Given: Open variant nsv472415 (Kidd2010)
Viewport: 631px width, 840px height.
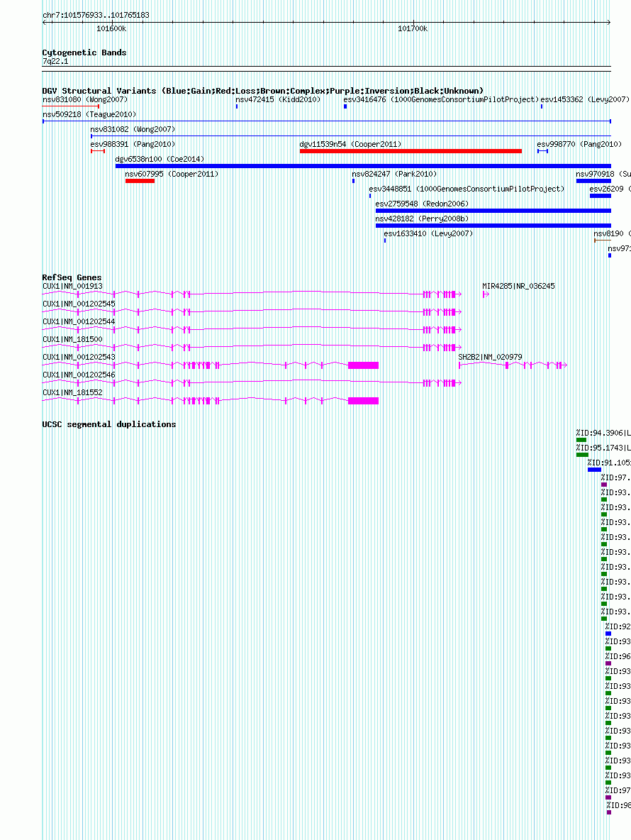Looking at the screenshot, I should point(278,99).
